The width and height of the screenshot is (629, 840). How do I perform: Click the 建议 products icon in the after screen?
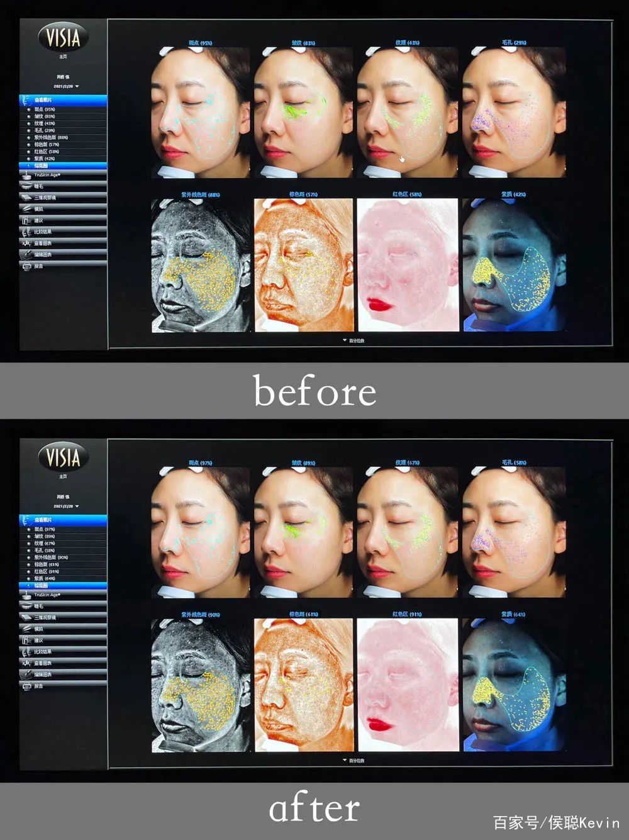pos(26,640)
